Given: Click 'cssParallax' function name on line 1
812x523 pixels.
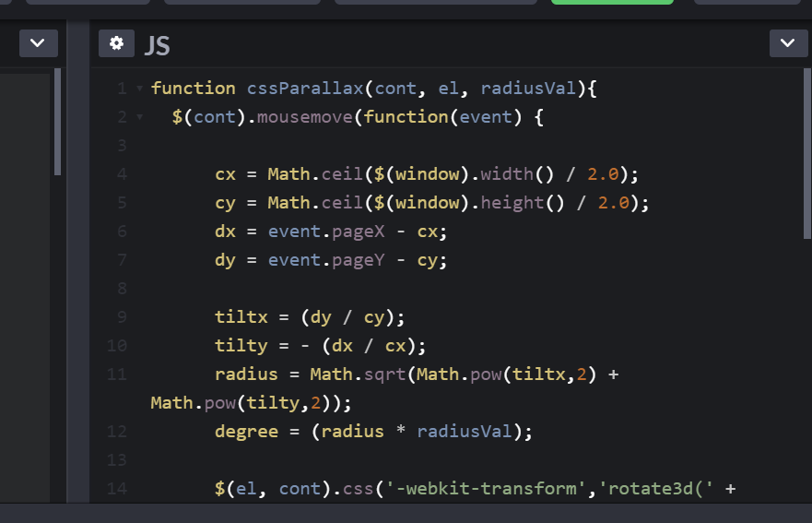Looking at the screenshot, I should click(305, 89).
